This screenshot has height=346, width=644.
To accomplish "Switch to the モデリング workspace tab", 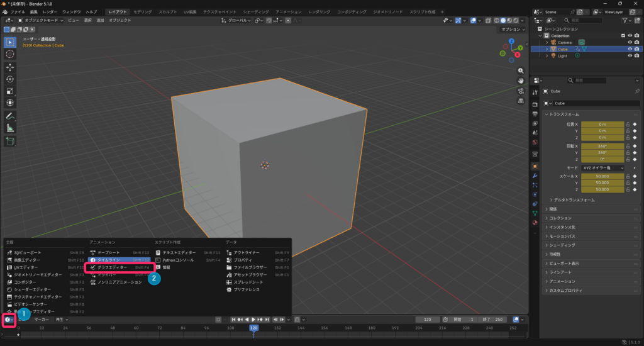I will 143,12.
